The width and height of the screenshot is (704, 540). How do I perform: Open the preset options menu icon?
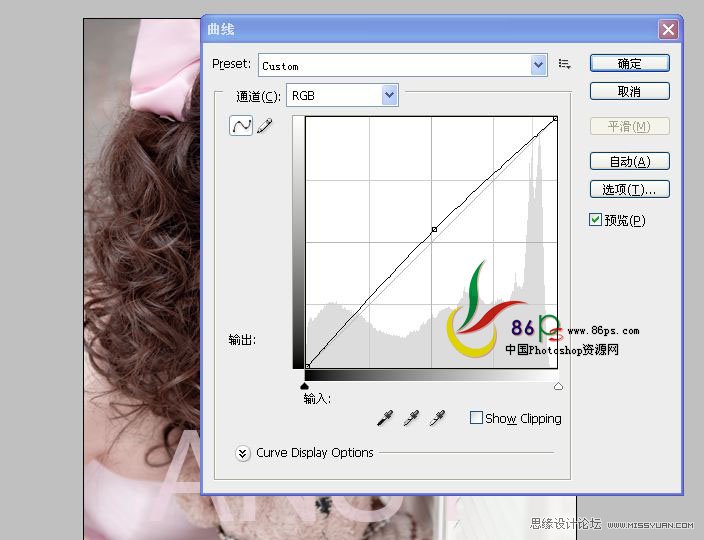(x=564, y=64)
